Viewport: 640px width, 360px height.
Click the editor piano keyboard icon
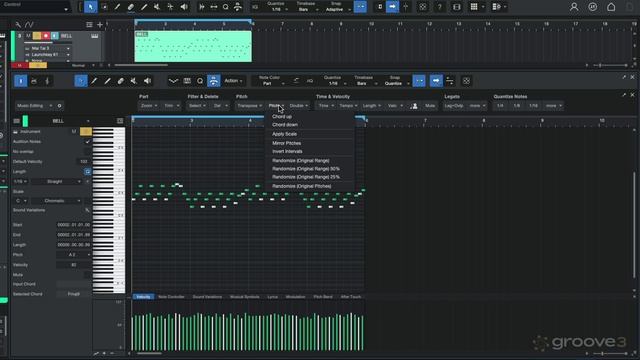coord(187,81)
